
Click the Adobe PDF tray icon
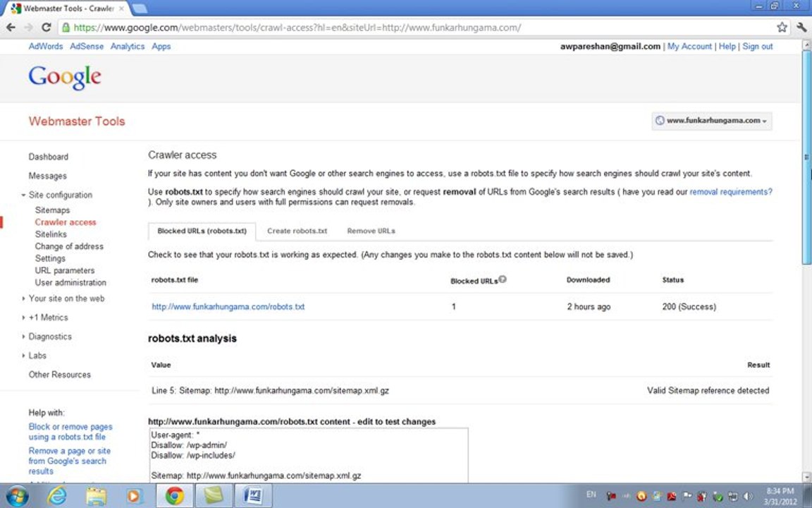click(672, 496)
